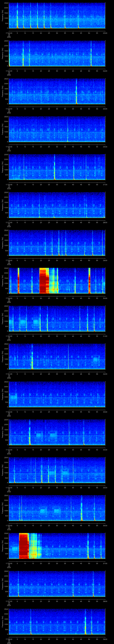Click the spike near 17:33:13
114x644 pixels.
pyautogui.click(x=30, y=432)
